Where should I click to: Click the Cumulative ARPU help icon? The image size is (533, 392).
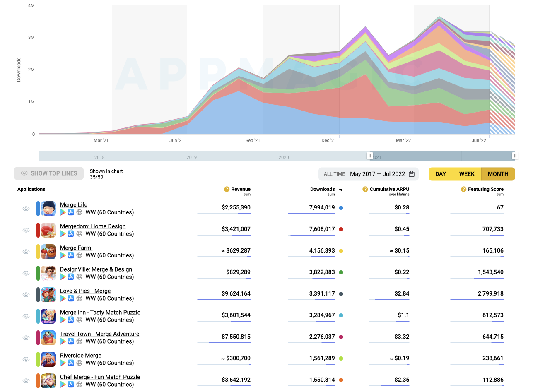tap(365, 189)
